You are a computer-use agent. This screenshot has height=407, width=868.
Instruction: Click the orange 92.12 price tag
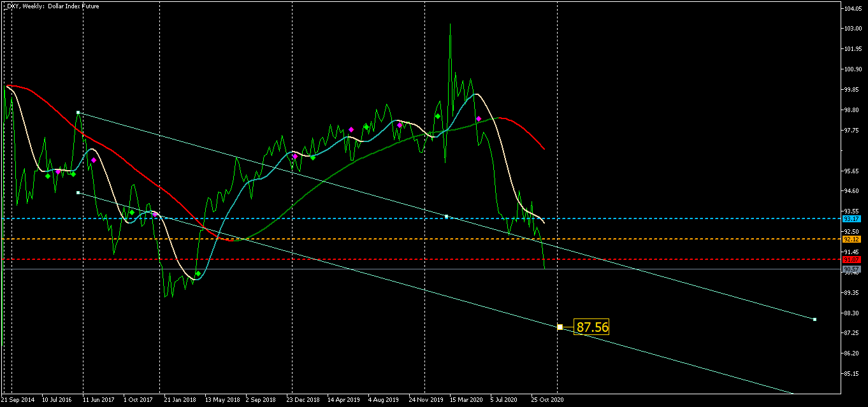(x=851, y=239)
